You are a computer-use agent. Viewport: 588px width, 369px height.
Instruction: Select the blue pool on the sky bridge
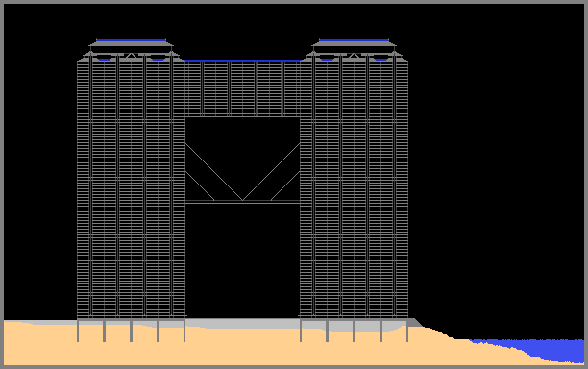tap(243, 61)
